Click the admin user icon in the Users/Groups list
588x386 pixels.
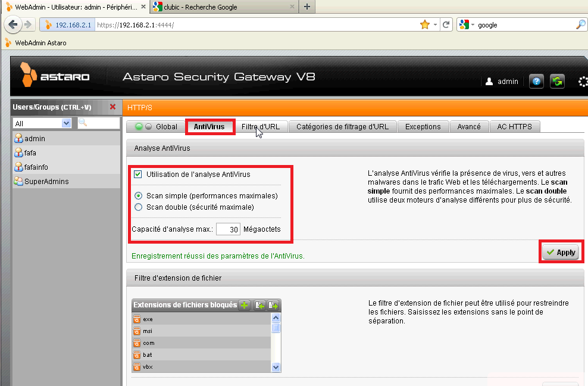18,139
